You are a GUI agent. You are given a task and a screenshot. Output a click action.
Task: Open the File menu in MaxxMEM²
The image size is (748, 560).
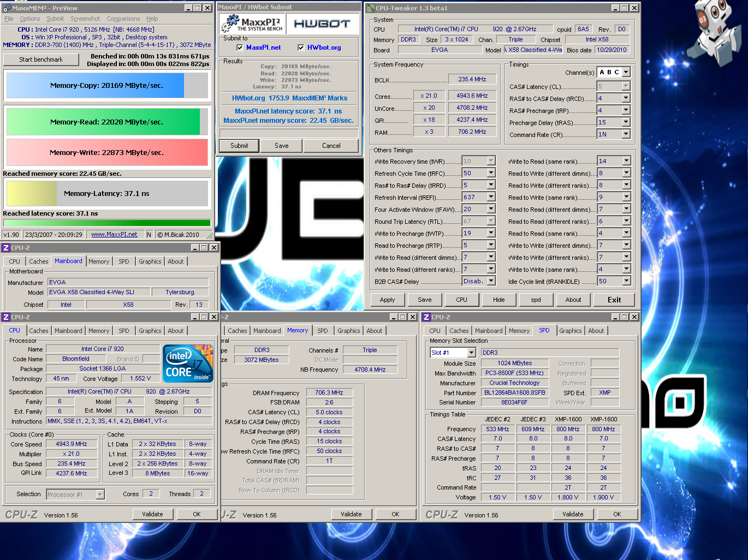click(9, 19)
